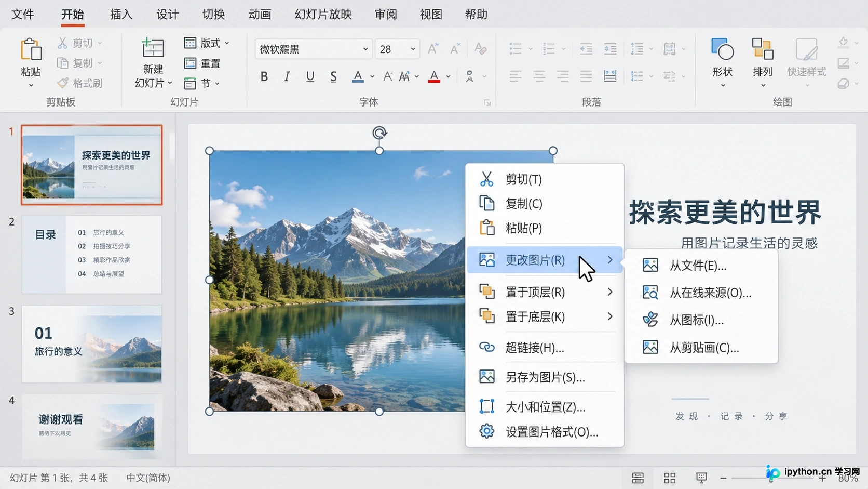Screen dimensions: 868x489
Task: Toggle justify paragraph alignment
Action: click(x=586, y=76)
